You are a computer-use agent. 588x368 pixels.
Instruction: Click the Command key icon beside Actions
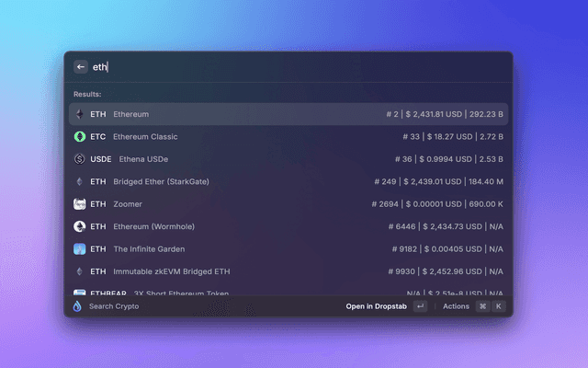coord(482,306)
